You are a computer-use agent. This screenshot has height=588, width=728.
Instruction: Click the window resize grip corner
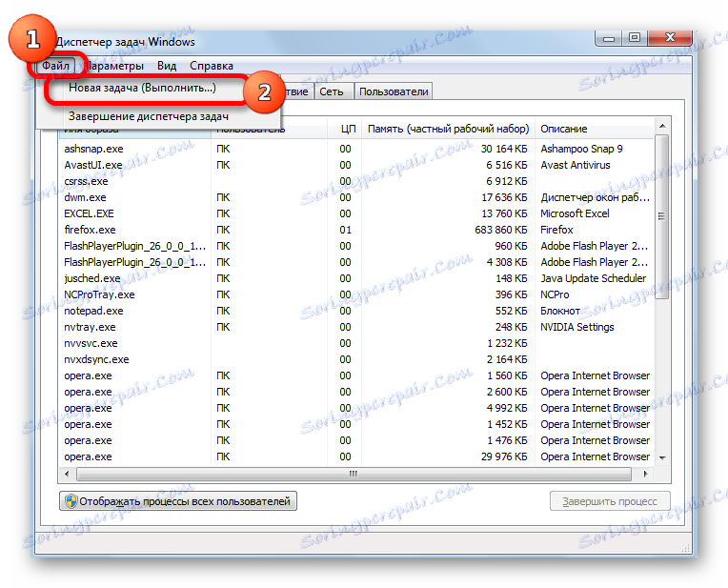click(685, 549)
